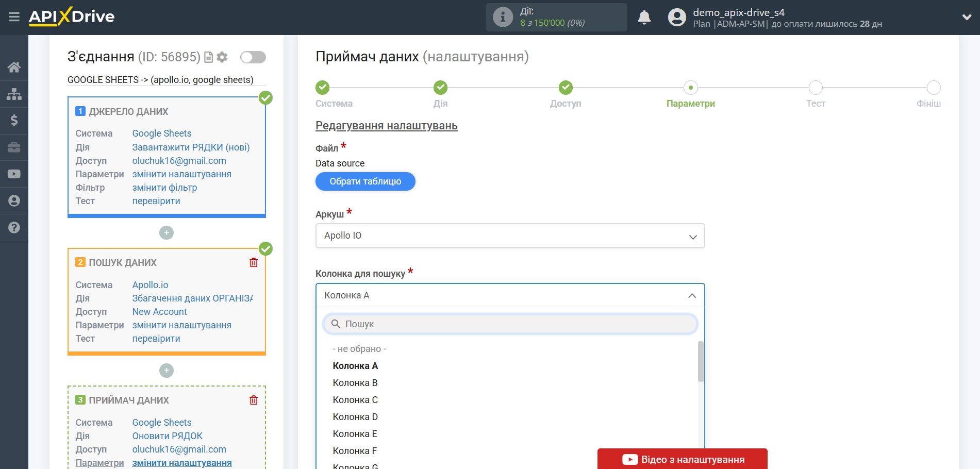Open 'змінити фільтр' link in Джерело даних
Image resolution: width=980 pixels, height=469 pixels.
point(164,187)
